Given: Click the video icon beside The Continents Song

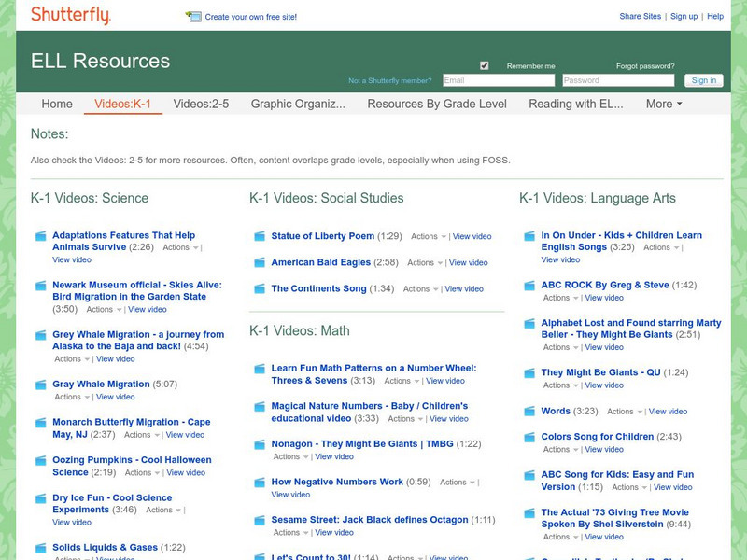Looking at the screenshot, I should click(260, 287).
